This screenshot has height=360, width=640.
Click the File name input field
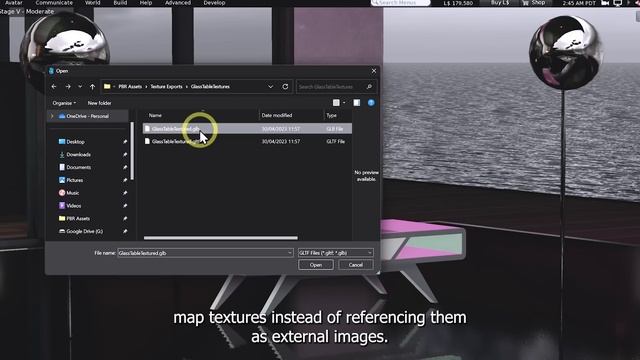205,253
